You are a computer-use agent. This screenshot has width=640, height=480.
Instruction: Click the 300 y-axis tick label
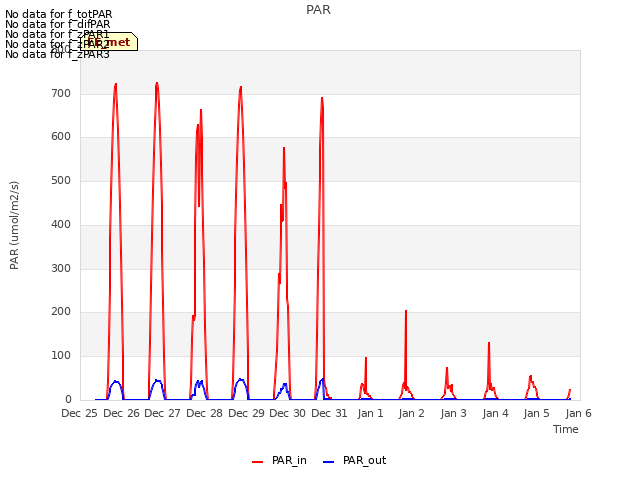point(61,269)
